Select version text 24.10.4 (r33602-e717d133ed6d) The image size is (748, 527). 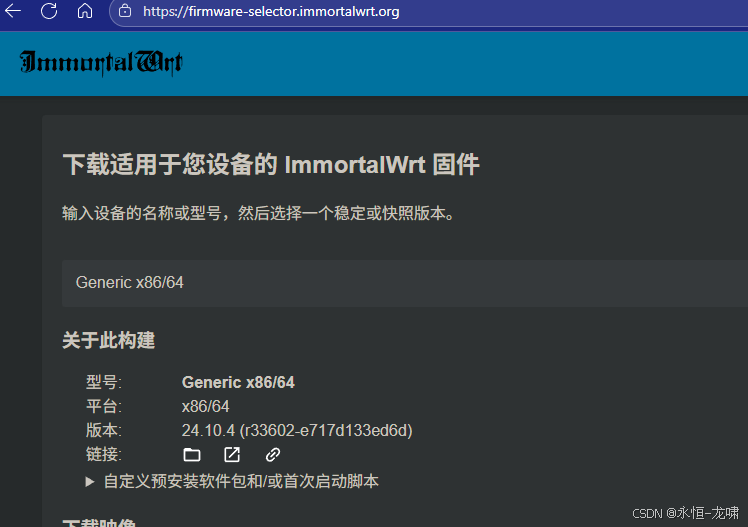tap(297, 431)
